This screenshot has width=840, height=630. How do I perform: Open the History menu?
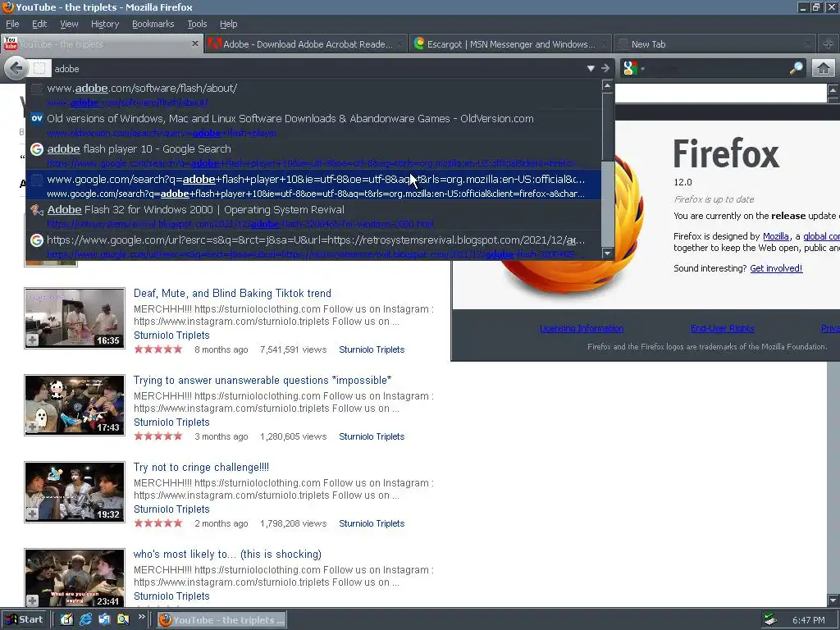105,24
